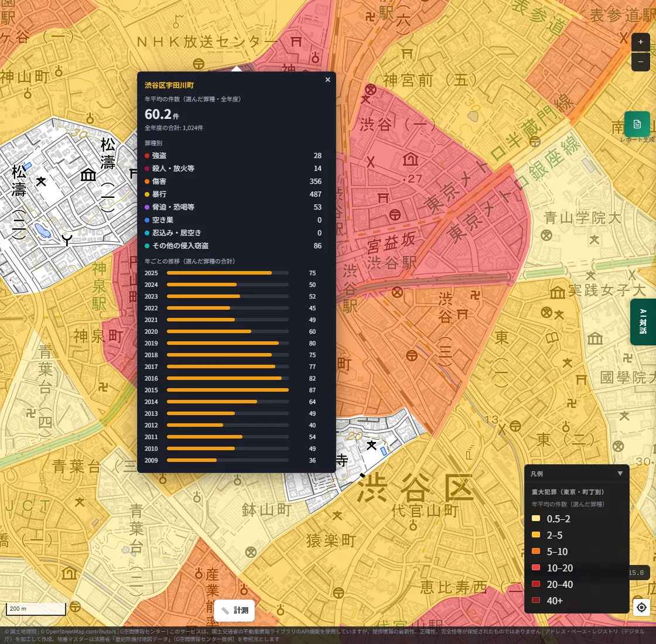Click the 2016 trend value 82
Screen dimensions: 656x644
point(312,378)
